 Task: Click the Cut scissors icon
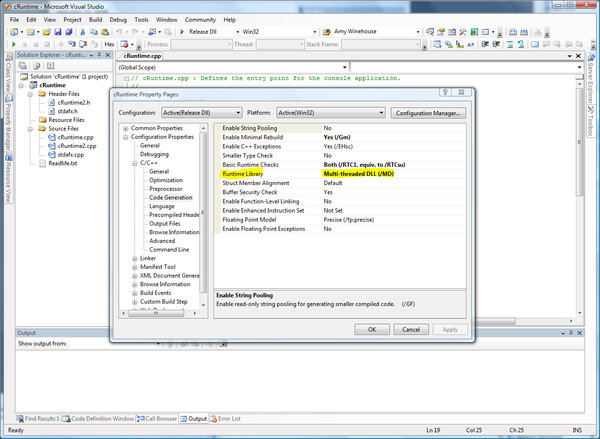[x=82, y=32]
